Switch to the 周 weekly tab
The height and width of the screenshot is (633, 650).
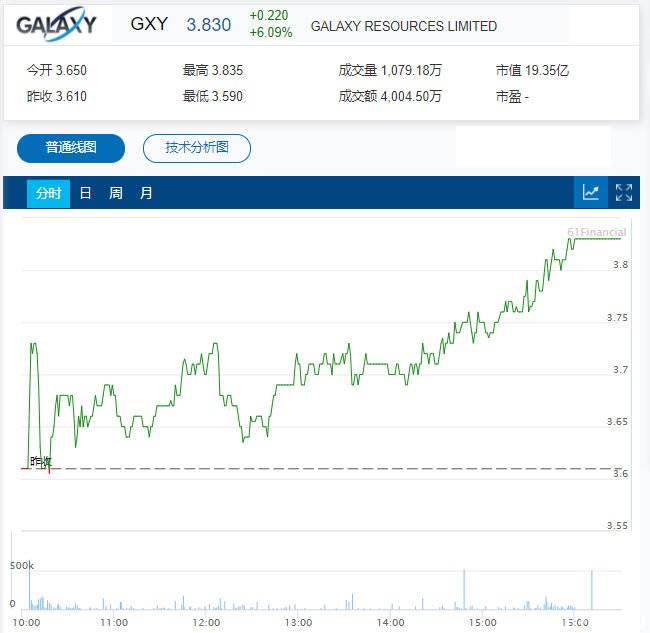pyautogui.click(x=116, y=193)
